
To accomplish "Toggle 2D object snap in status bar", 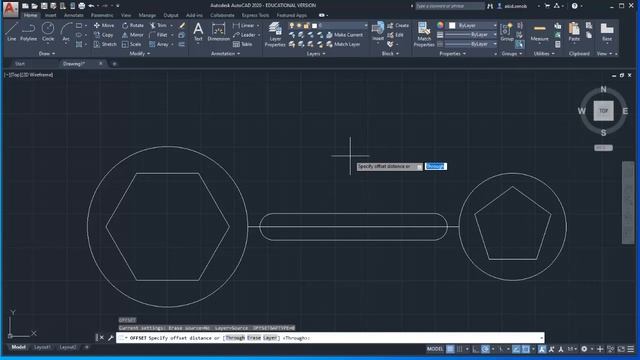I will [526, 349].
